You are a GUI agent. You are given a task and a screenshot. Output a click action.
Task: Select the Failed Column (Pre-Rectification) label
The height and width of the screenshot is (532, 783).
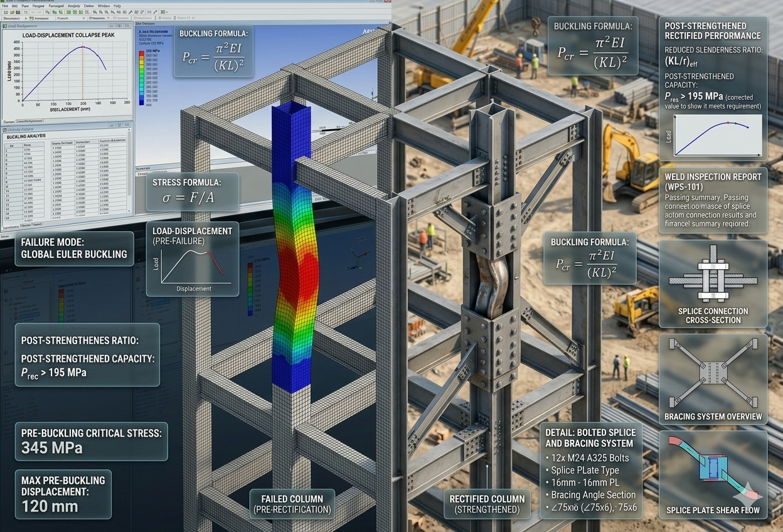click(x=291, y=504)
